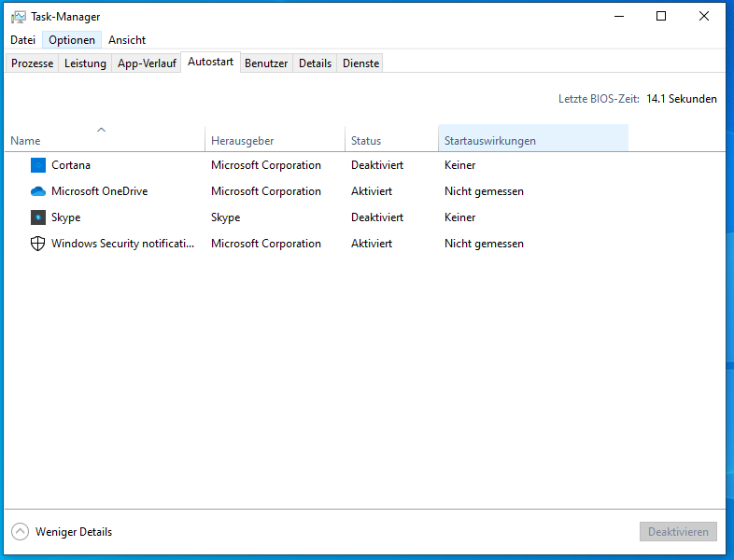This screenshot has width=734, height=560.
Task: Click the Letzte BIOS-Zeit label
Action: click(x=599, y=99)
